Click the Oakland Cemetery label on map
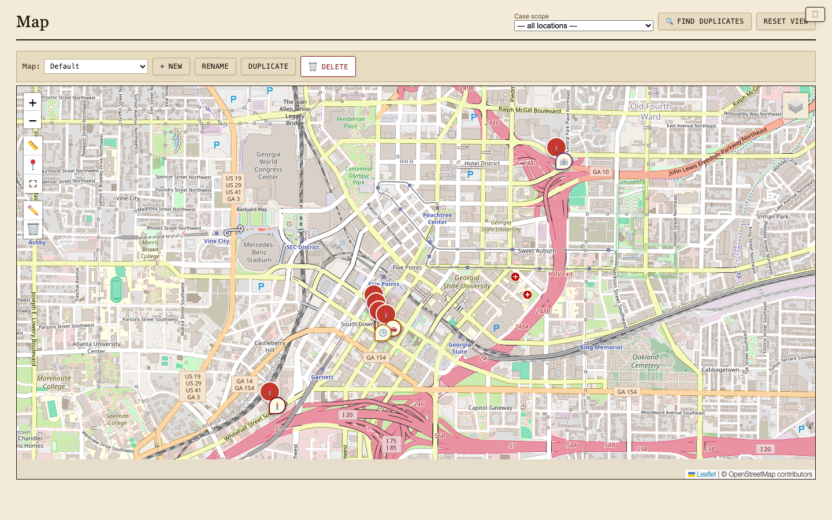This screenshot has width=832, height=520. point(646,361)
